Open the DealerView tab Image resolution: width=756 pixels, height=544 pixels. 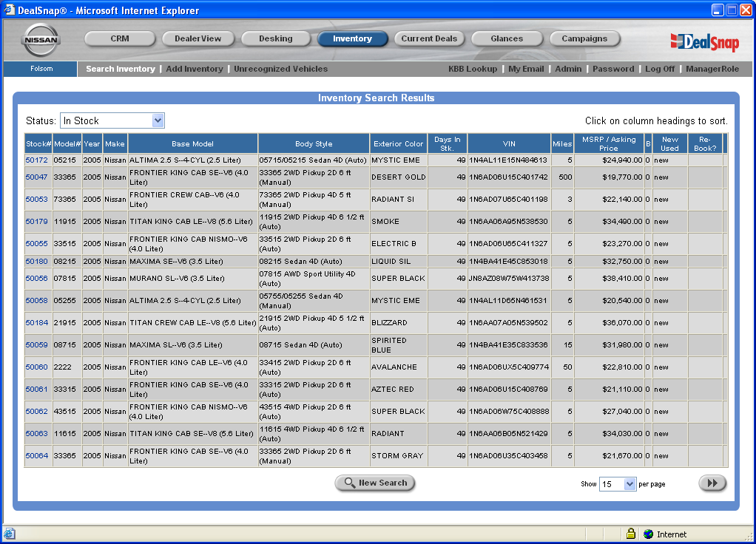[x=198, y=38]
